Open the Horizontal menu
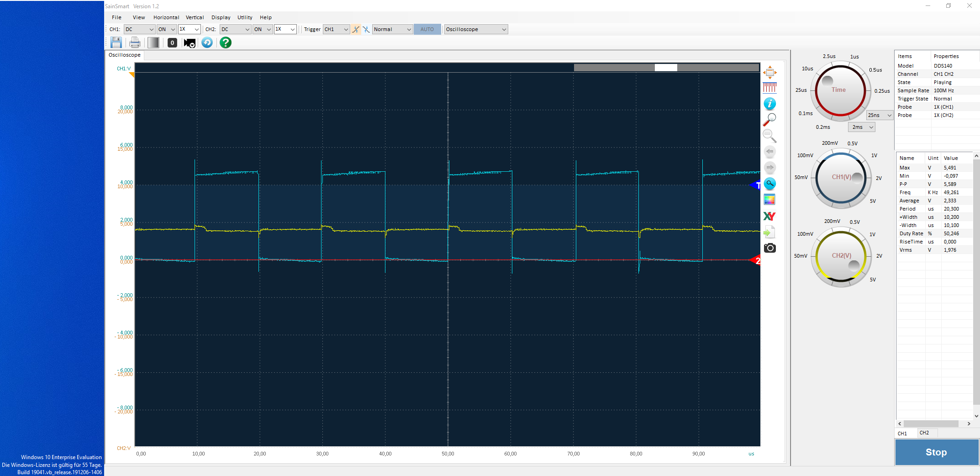Viewport: 980px width, 476px height. coord(166,17)
